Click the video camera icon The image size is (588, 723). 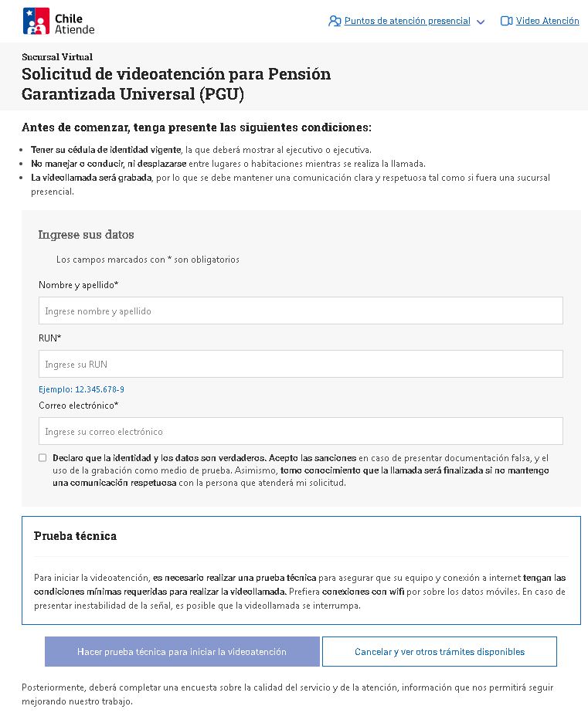click(507, 21)
